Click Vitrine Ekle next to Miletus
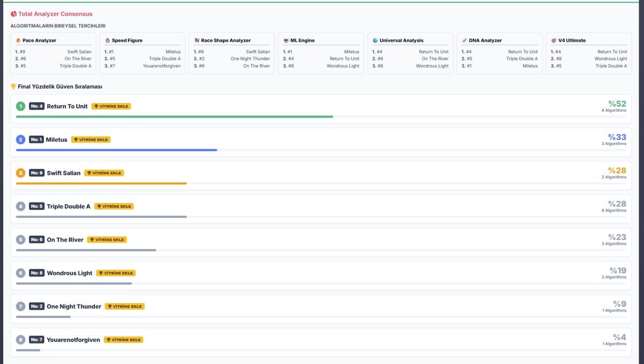 tap(91, 140)
